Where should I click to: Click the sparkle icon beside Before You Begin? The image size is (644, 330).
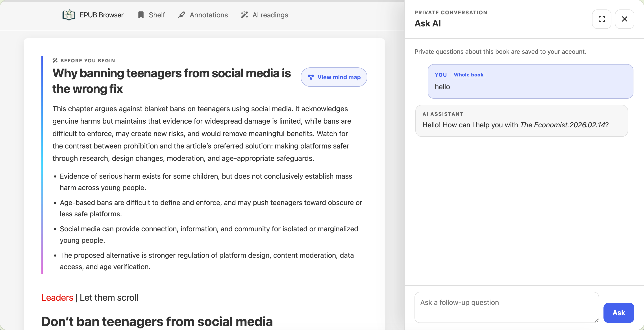pyautogui.click(x=55, y=61)
